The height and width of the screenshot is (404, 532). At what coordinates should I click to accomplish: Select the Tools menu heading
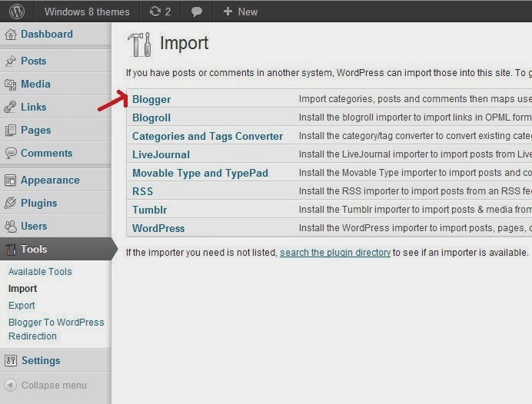pos(34,250)
